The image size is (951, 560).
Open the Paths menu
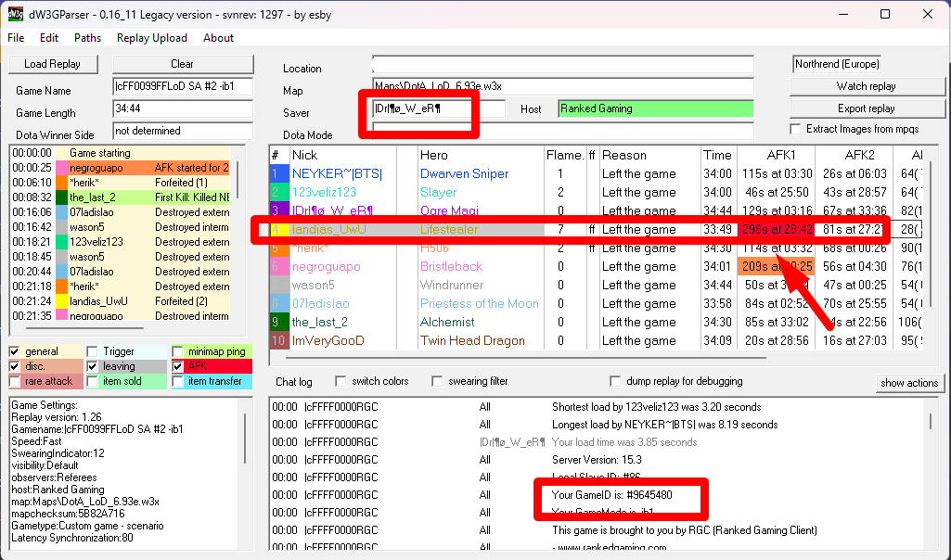87,38
